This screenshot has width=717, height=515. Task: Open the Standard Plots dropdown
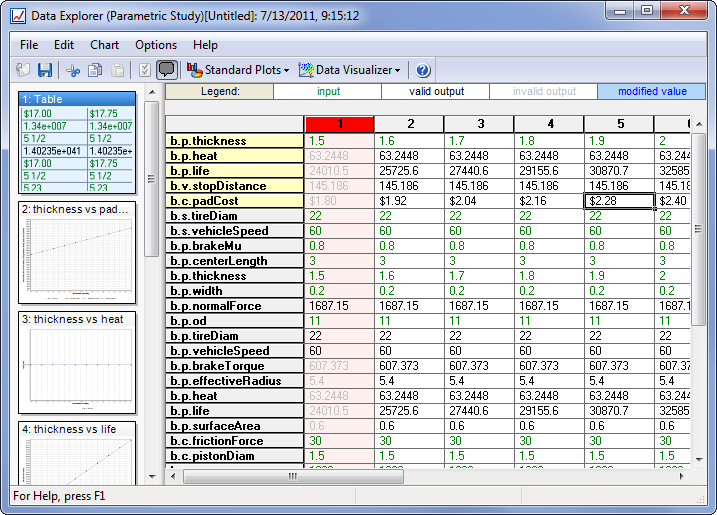coord(239,70)
